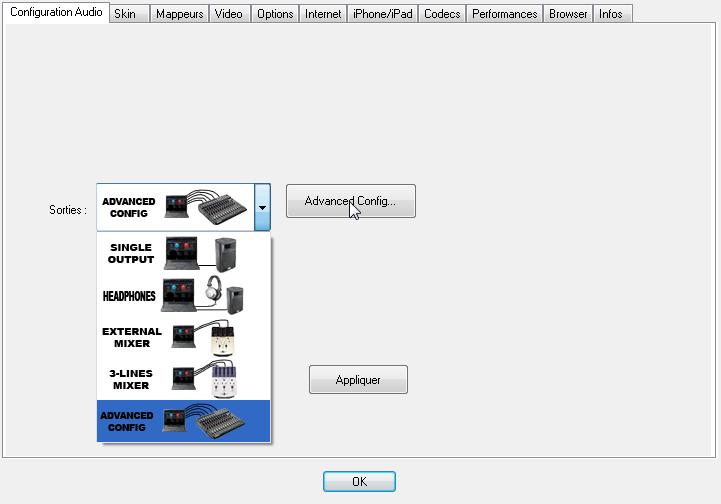Switch to the Skin tab

click(x=126, y=14)
